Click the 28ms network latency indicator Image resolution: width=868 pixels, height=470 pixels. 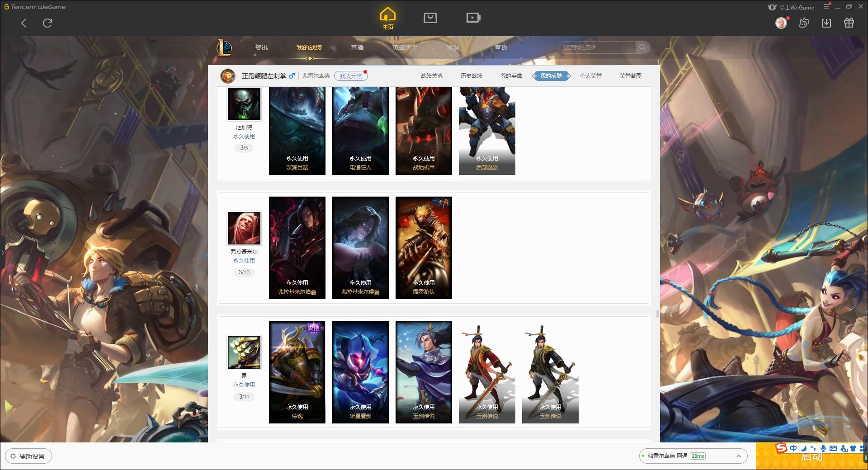(698, 456)
